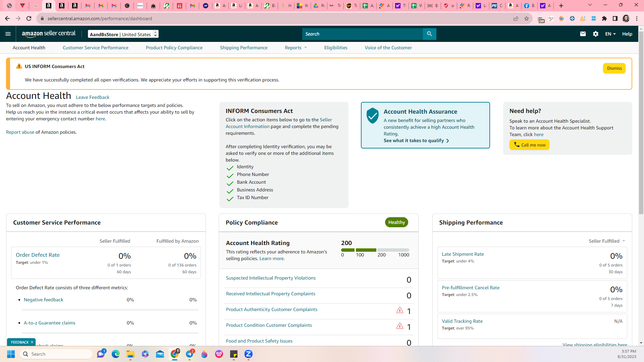Click the share page icon in address bar
644x362 pixels.
pyautogui.click(x=516, y=18)
